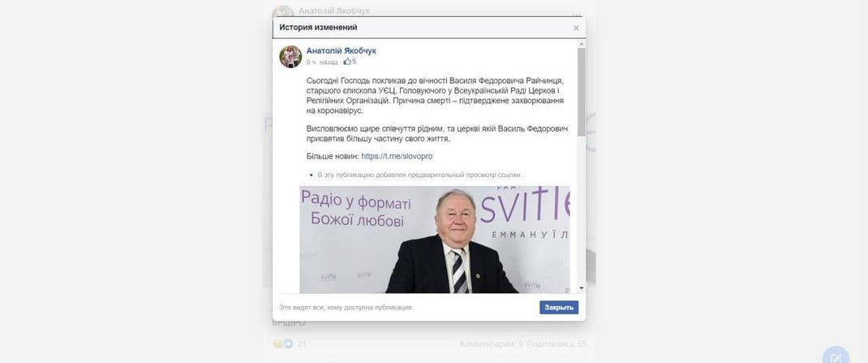Screen dimensions: 868x363
Task: Click the empty scrollbar track below the thumb
Action: [582, 210]
